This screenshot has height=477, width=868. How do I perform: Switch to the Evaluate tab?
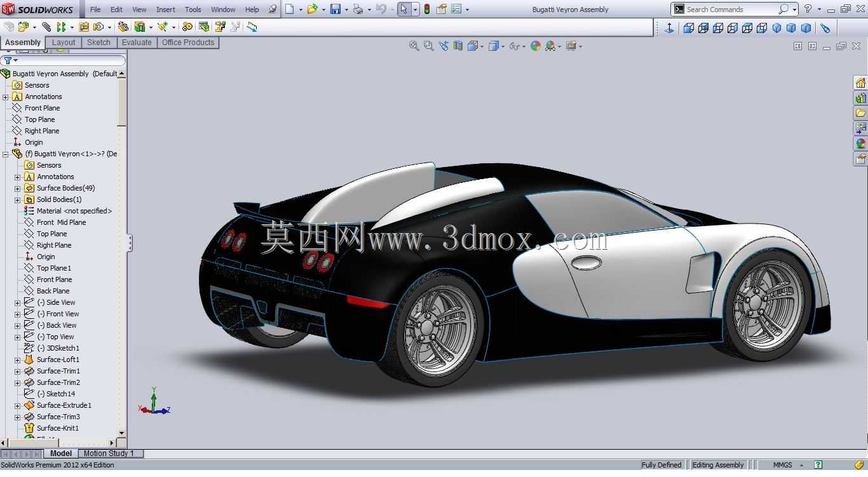pyautogui.click(x=137, y=43)
